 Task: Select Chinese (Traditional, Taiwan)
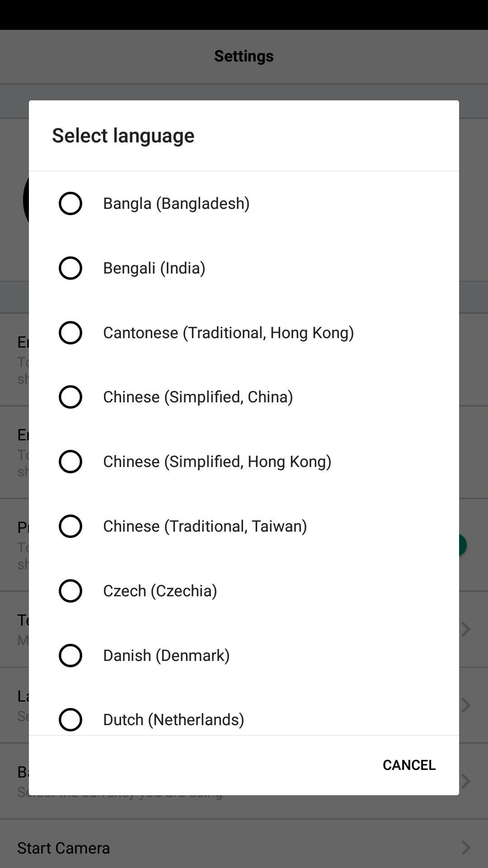click(x=205, y=526)
